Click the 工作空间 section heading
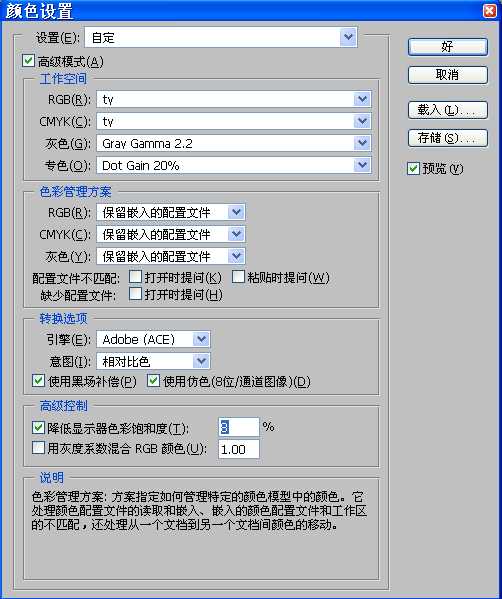 (x=63, y=79)
